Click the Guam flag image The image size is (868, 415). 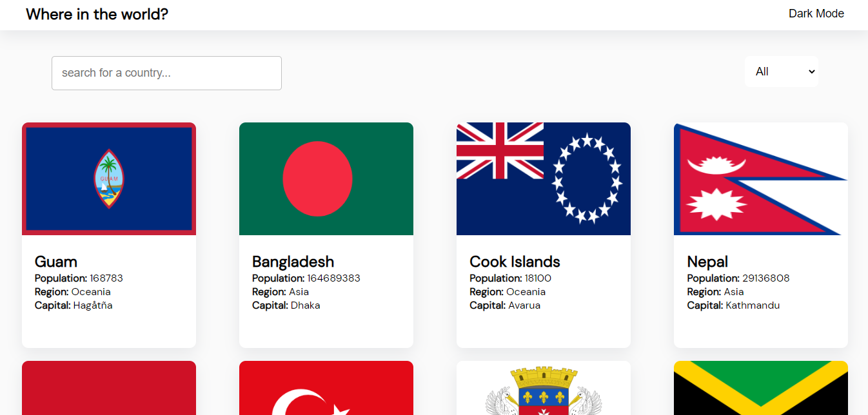click(109, 179)
